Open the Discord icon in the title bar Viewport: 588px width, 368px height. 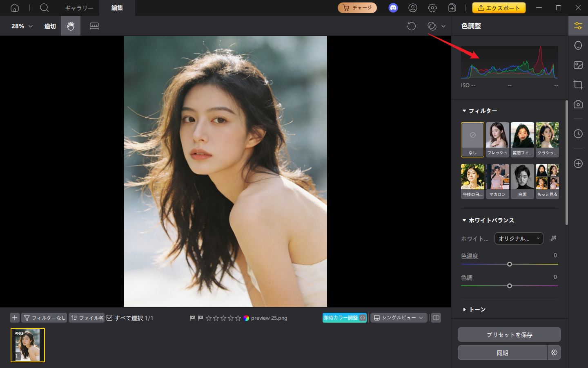click(x=393, y=8)
